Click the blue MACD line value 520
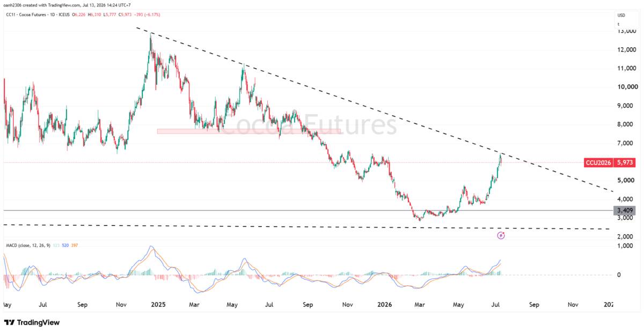The width and height of the screenshot is (644, 333). 66,246
